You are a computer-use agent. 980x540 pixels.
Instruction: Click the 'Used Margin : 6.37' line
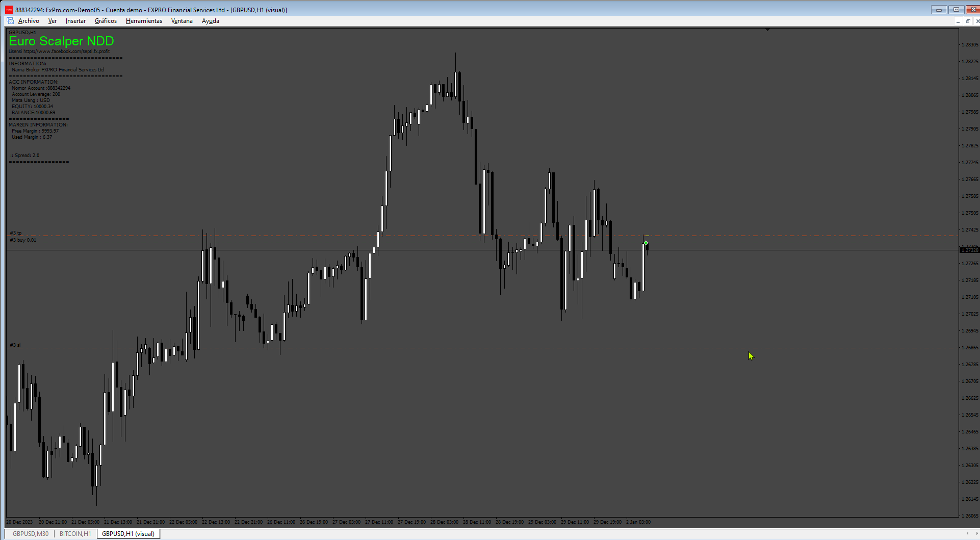(x=32, y=137)
